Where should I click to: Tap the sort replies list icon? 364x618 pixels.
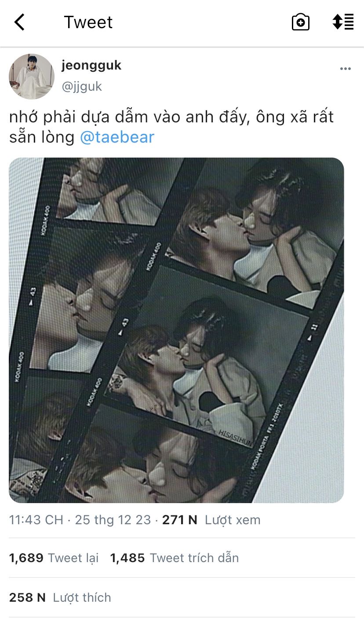pos(343,22)
